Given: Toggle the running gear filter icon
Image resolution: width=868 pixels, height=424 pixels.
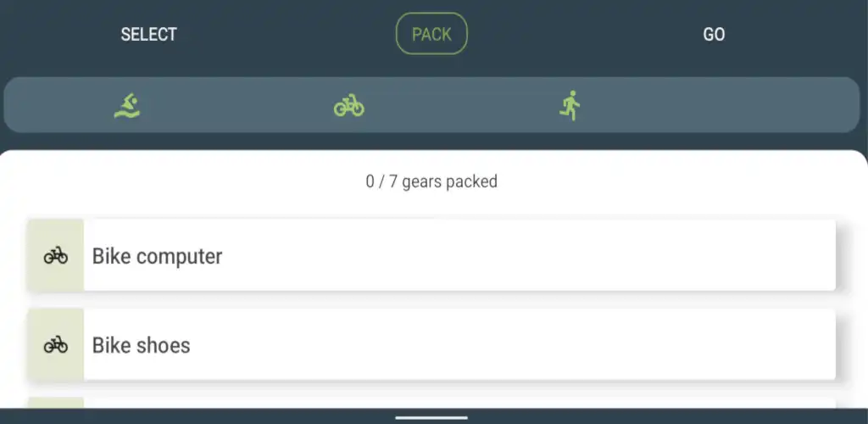Looking at the screenshot, I should click(570, 105).
